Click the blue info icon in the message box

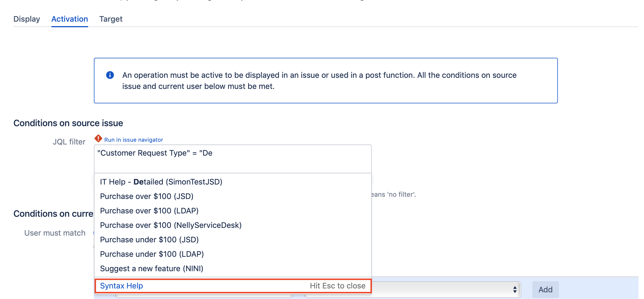[110, 74]
